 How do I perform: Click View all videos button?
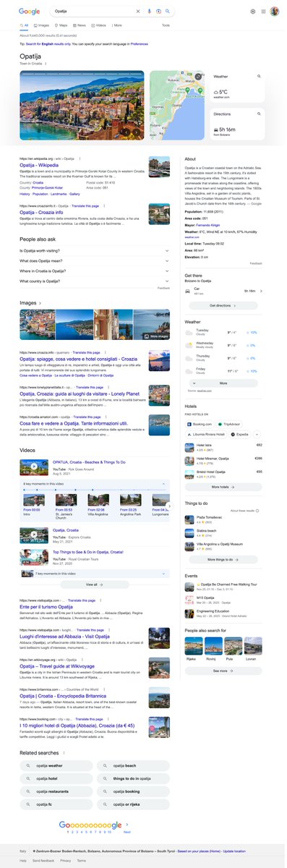point(95,584)
